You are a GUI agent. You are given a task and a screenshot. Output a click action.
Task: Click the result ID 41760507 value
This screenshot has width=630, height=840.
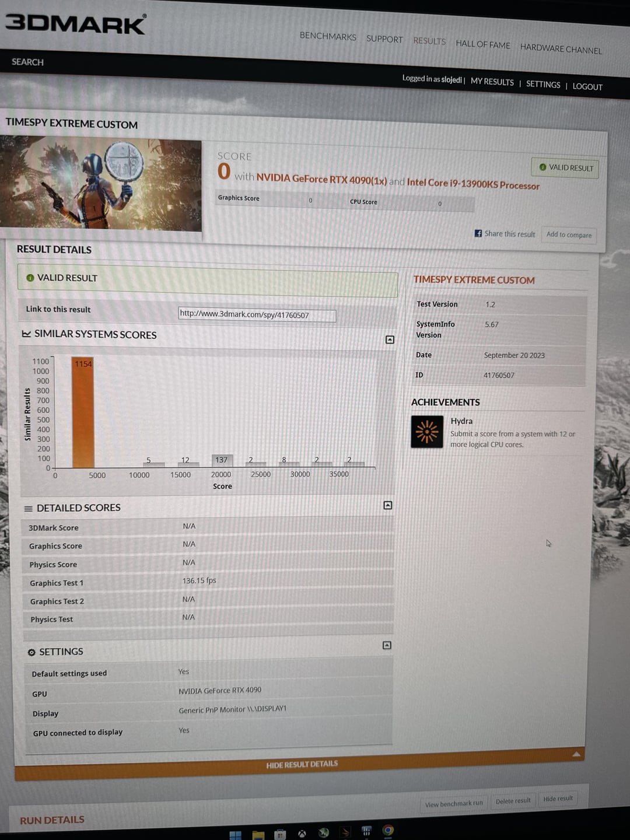coord(499,375)
